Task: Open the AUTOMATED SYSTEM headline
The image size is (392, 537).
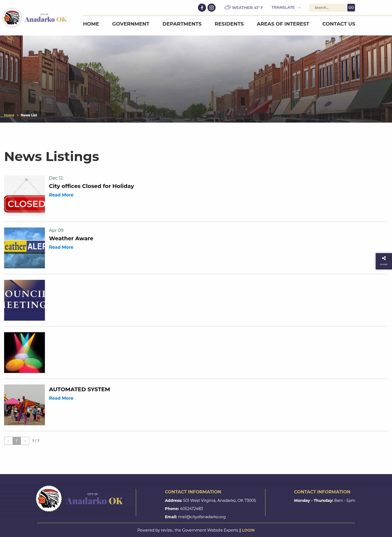Action: tap(79, 389)
